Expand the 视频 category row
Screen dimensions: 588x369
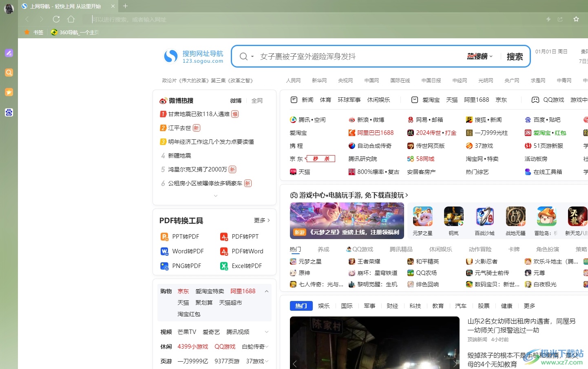coord(267,332)
